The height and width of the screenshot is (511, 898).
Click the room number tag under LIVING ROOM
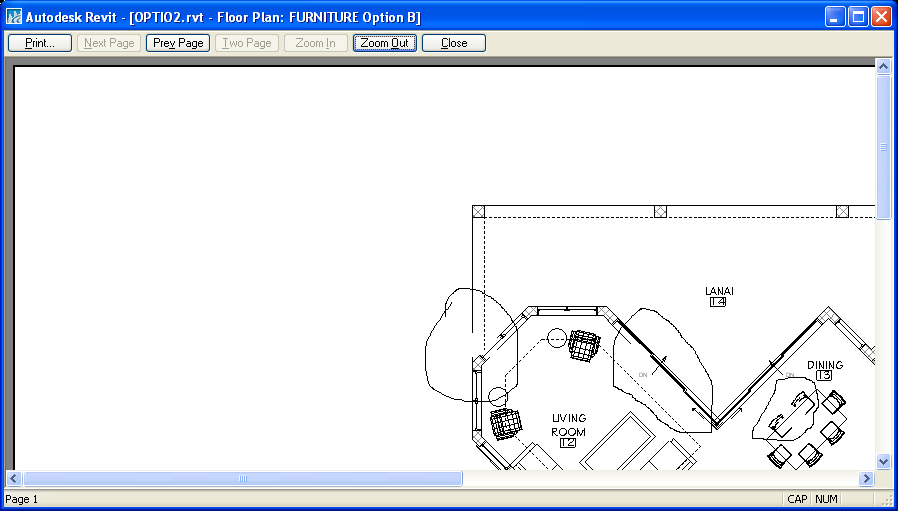568,443
